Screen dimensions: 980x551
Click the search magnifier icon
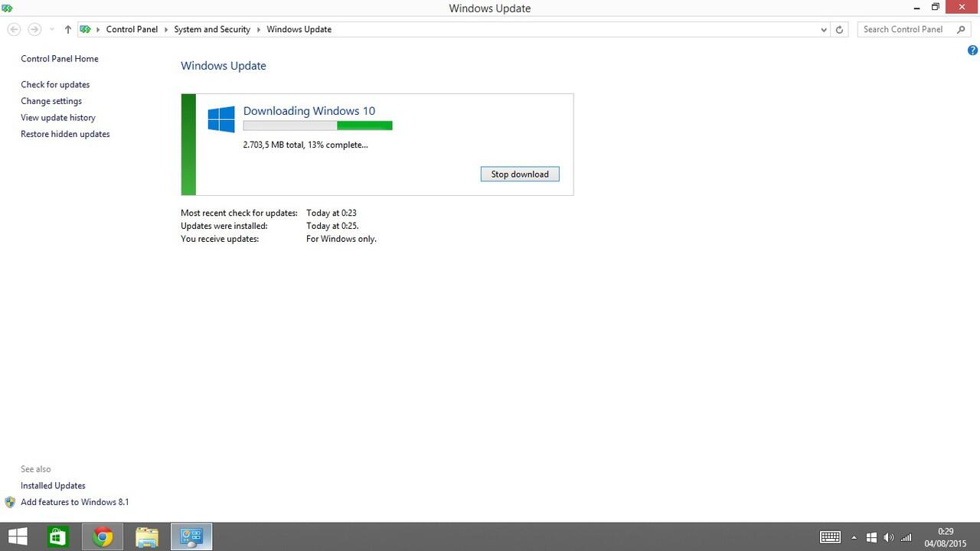962,29
